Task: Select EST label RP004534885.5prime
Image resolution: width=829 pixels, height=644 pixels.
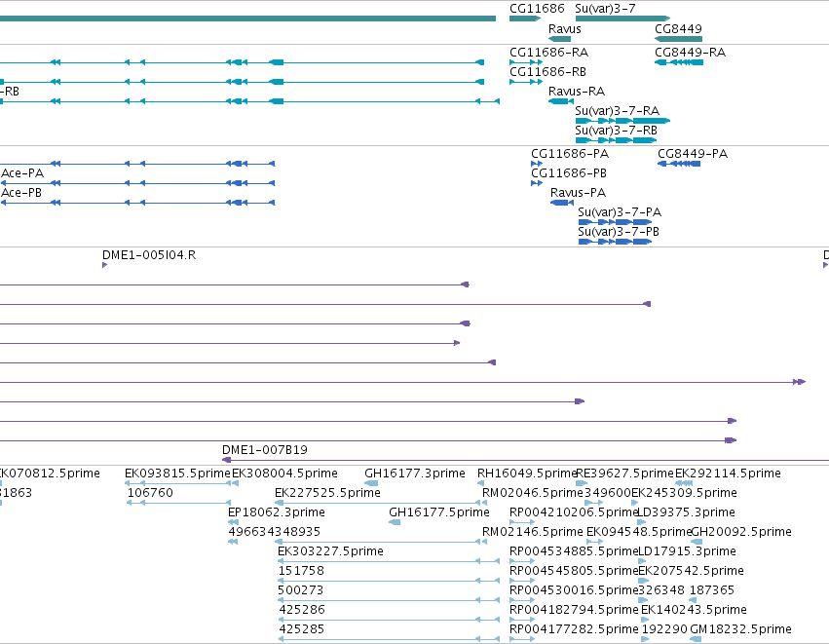Action: point(574,551)
